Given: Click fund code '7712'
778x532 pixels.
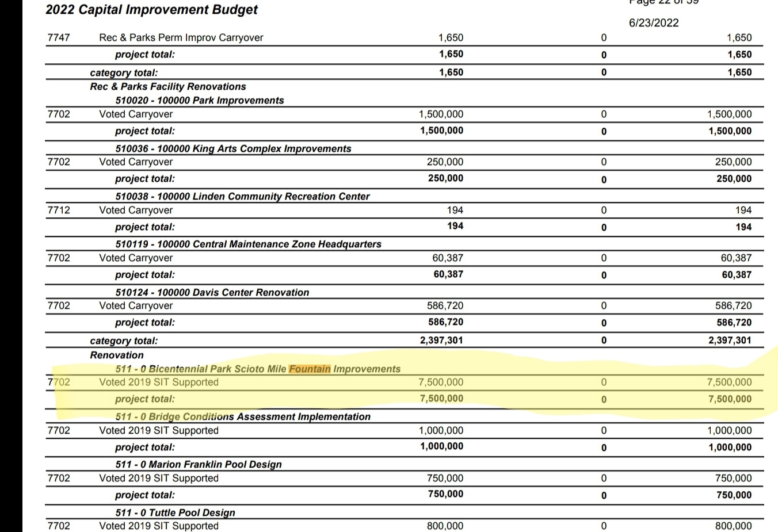Looking at the screenshot, I should 59,210.
